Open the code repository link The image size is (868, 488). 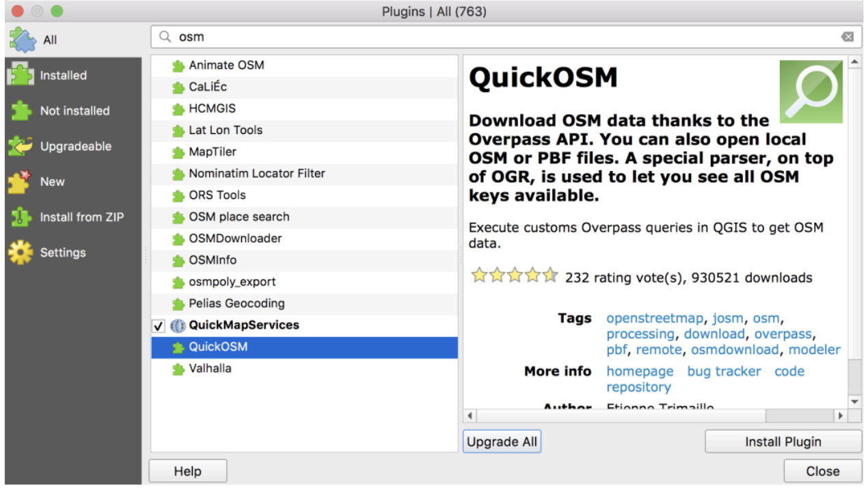(x=705, y=379)
